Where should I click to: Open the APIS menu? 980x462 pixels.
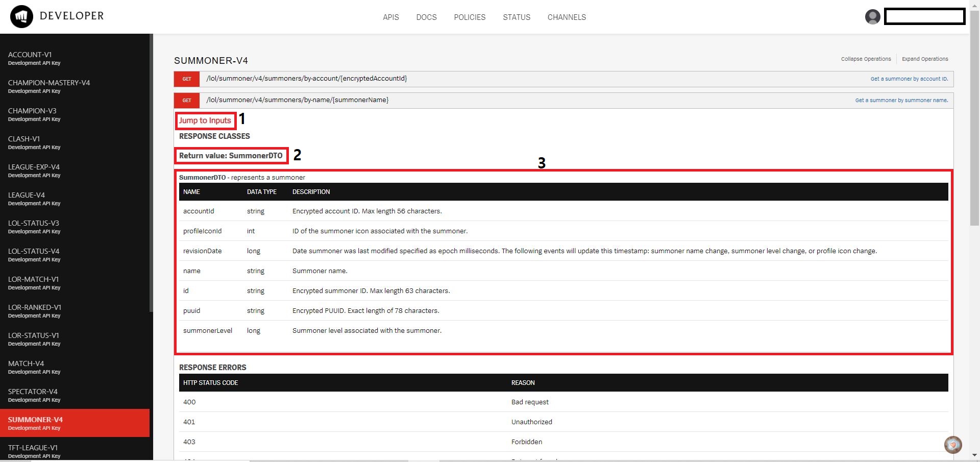point(391,17)
